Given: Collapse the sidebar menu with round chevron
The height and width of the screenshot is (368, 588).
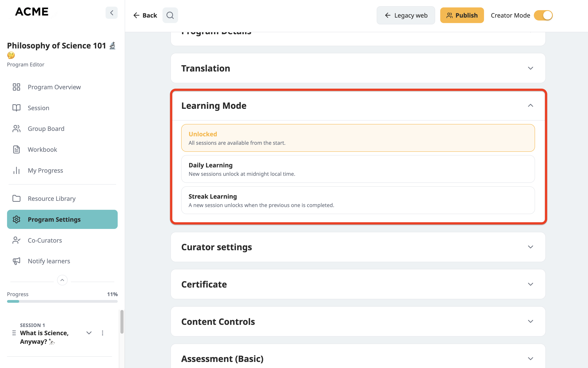Looking at the screenshot, I should [62, 280].
